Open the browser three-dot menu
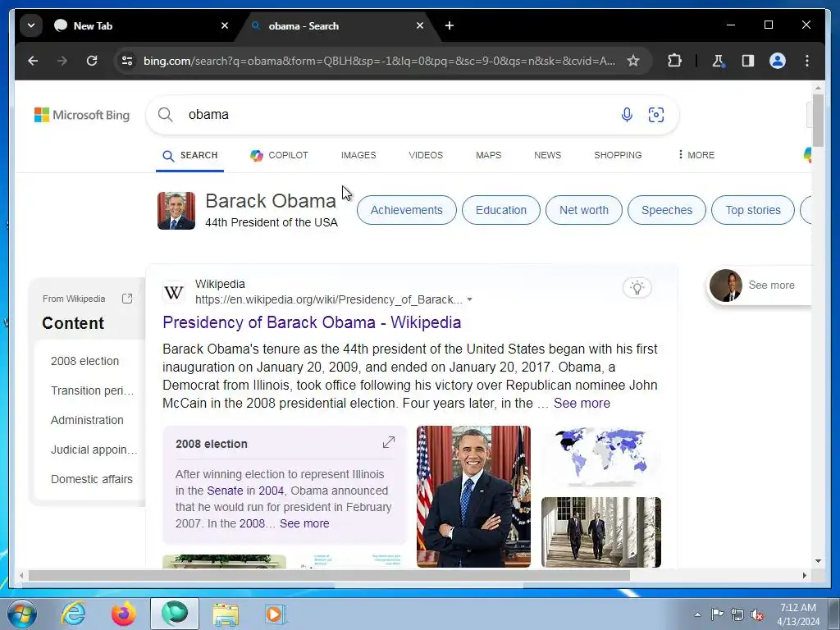The image size is (840, 630). 807,61
